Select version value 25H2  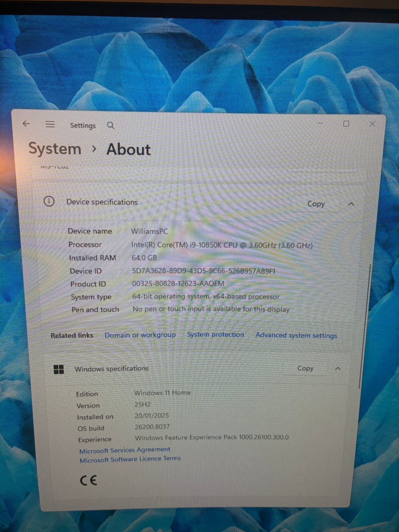[143, 404]
